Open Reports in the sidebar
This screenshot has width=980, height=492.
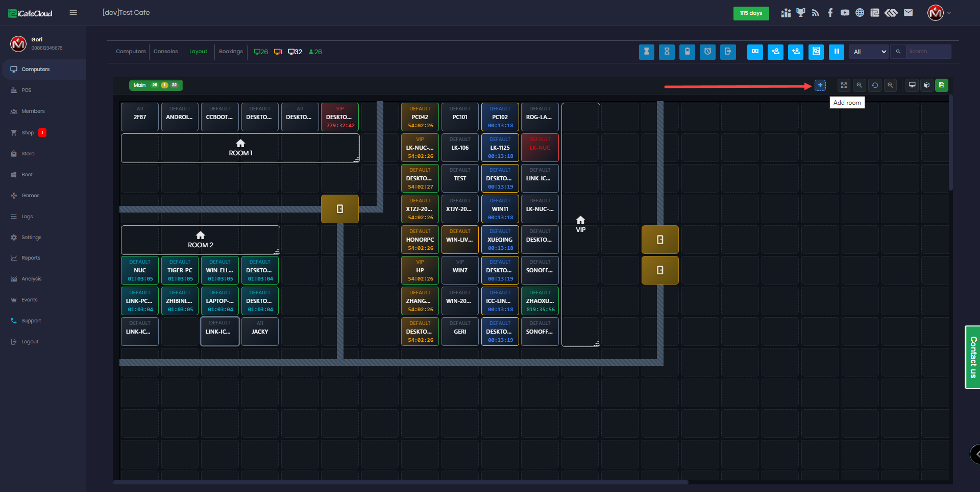(x=31, y=258)
